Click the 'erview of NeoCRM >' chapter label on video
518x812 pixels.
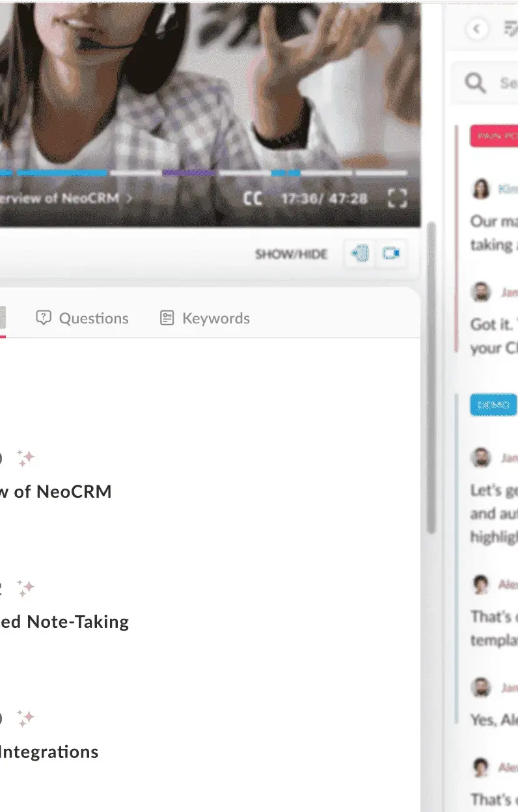66,197
